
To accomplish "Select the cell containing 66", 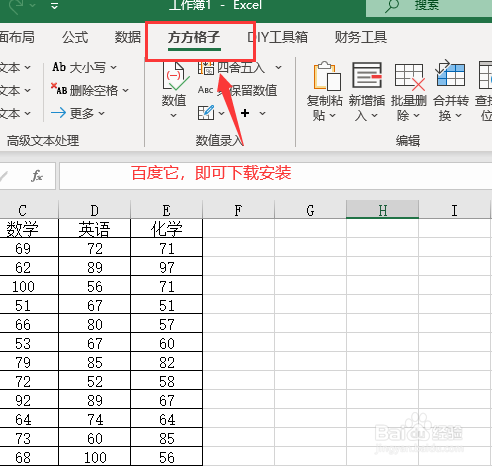I will pos(29,324).
